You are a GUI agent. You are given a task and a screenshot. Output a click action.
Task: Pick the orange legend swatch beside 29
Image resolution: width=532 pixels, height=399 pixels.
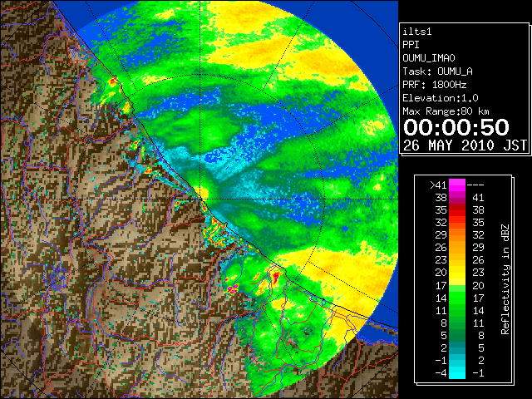coord(457,234)
